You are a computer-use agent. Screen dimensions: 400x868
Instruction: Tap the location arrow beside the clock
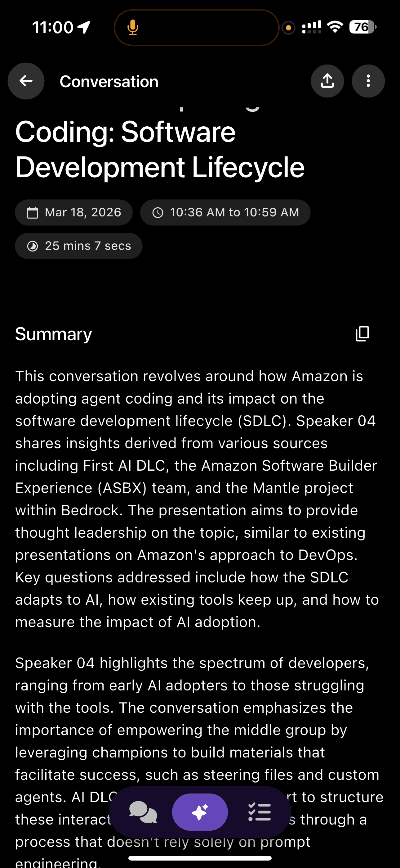[83, 27]
